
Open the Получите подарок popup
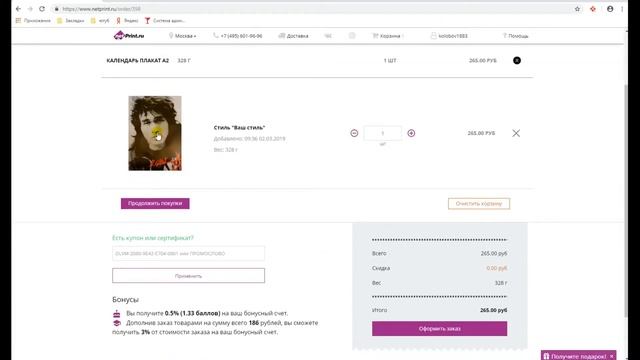click(575, 356)
